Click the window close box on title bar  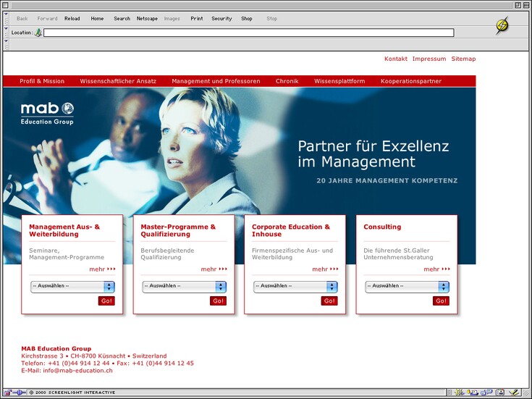point(6,5)
